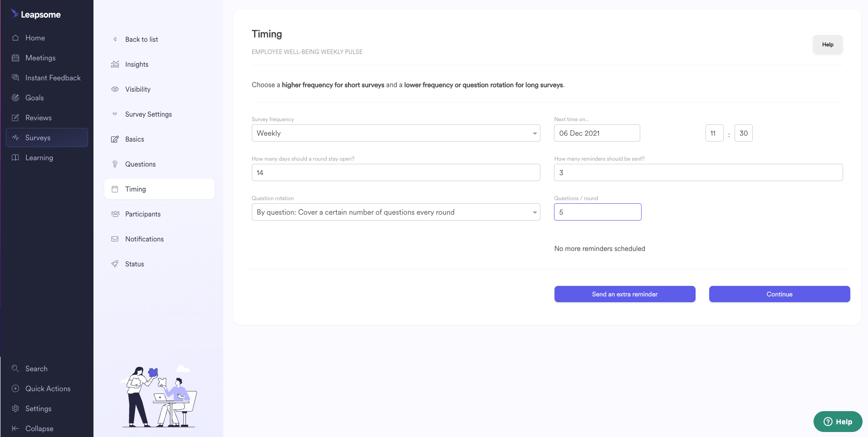
Task: Open Quick Actions plus icon
Action: 15,388
